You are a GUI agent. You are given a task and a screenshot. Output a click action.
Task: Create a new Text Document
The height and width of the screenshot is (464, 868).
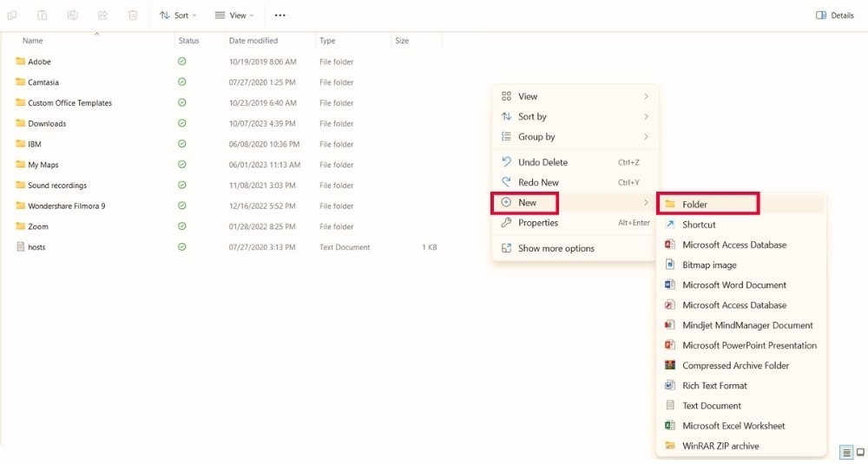click(x=740, y=405)
